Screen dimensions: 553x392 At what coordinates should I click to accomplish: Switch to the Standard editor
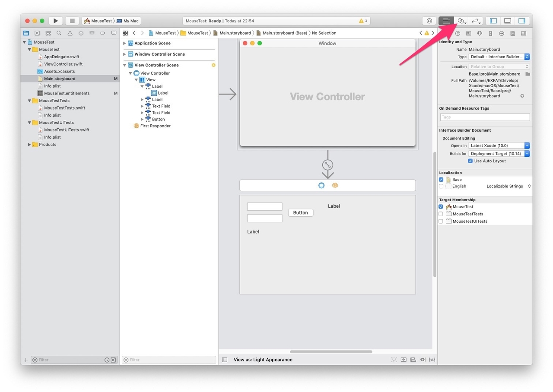(x=446, y=21)
